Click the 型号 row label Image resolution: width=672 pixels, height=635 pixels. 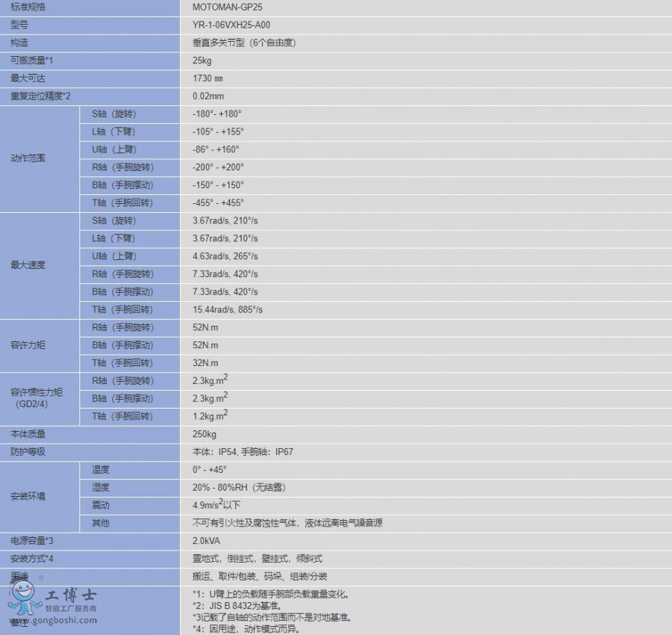(x=19, y=25)
